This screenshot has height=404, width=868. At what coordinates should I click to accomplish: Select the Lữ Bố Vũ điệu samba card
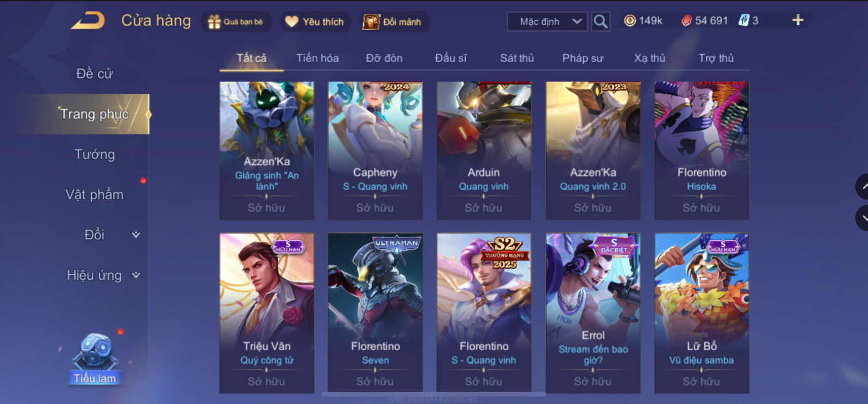(702, 313)
